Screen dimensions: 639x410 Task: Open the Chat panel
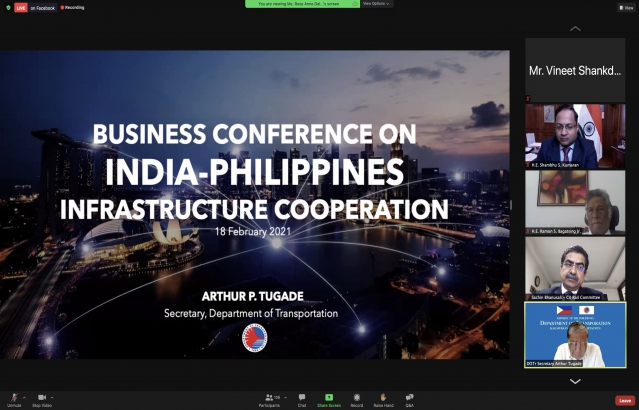pyautogui.click(x=302, y=397)
